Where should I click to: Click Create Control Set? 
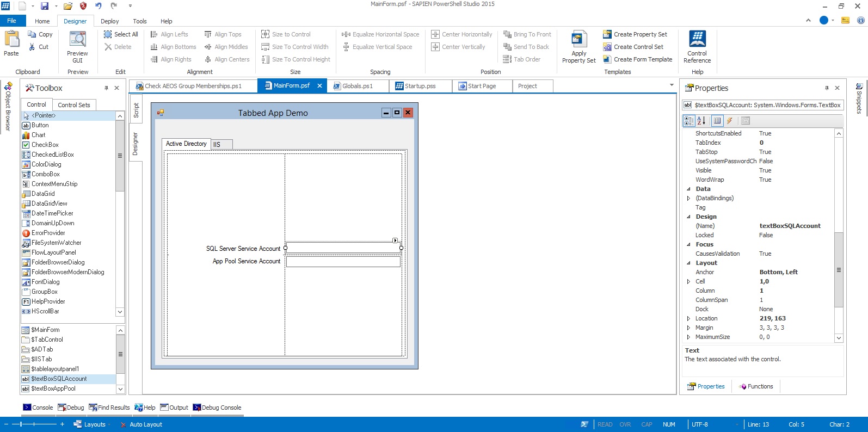[633, 47]
